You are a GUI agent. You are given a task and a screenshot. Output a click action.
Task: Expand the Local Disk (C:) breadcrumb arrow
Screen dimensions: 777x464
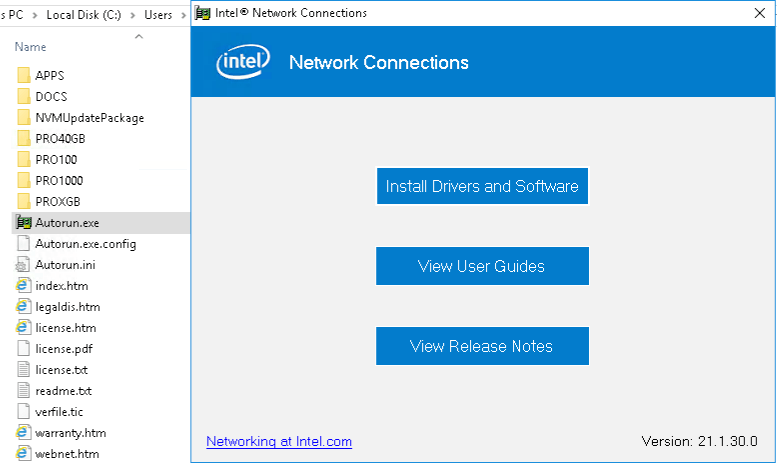click(134, 15)
